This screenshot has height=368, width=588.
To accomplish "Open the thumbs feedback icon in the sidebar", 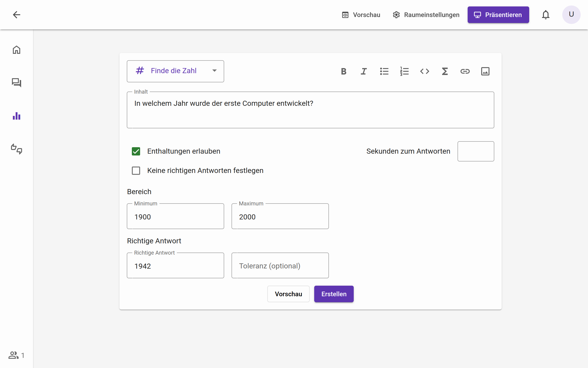I will [x=17, y=149].
